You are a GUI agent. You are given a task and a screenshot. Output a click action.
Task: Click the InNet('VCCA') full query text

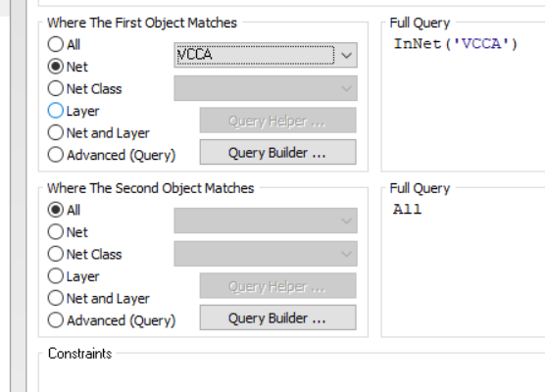pos(456,44)
